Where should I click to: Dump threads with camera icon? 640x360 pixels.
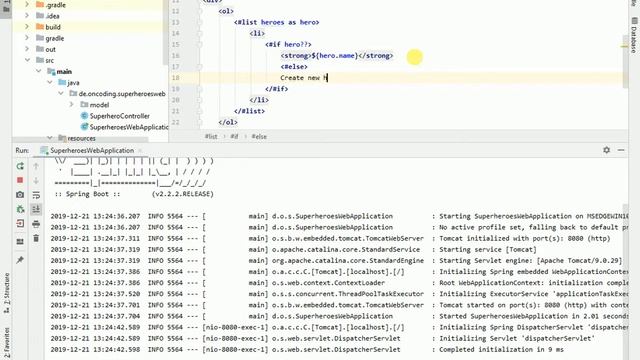pyautogui.click(x=20, y=195)
